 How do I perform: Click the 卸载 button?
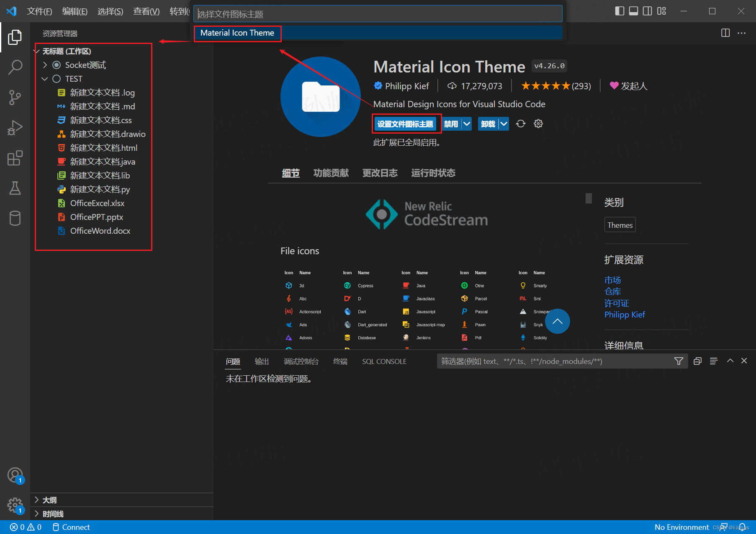click(488, 124)
